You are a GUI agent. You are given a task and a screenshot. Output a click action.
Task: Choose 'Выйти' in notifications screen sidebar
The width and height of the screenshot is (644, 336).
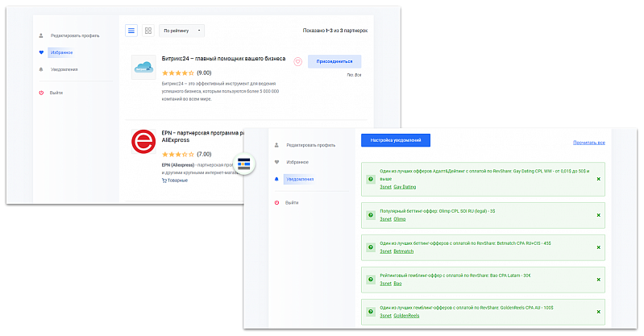(292, 202)
